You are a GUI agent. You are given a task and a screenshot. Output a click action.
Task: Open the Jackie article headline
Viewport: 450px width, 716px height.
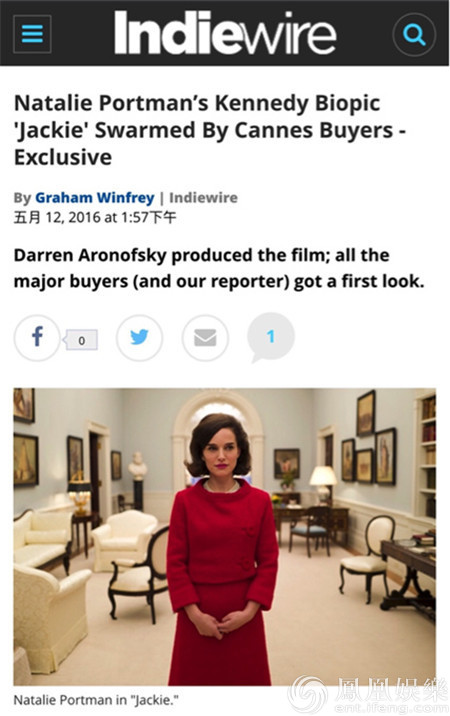[x=210, y=130]
